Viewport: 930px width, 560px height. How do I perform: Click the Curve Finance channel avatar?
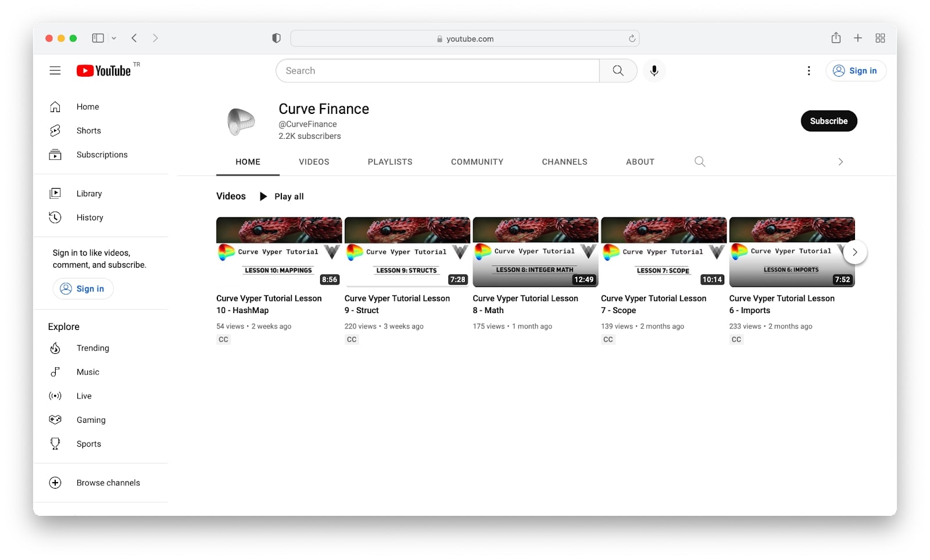pyautogui.click(x=241, y=122)
